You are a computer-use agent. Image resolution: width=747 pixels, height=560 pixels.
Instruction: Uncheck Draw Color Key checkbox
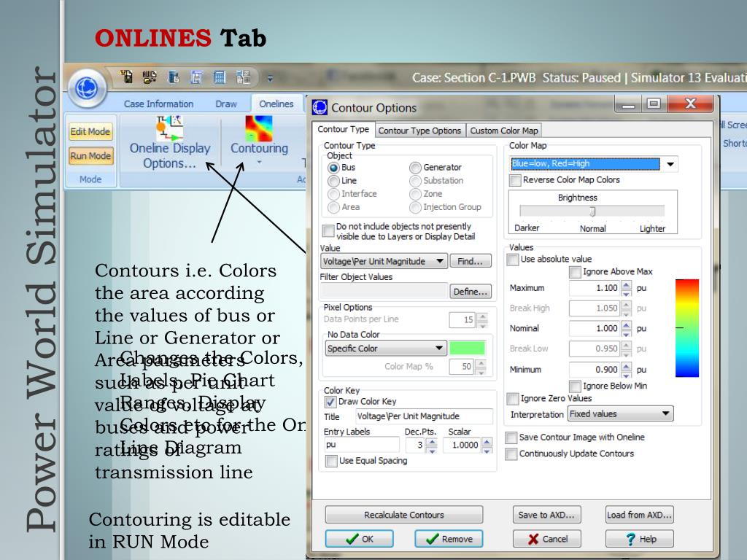coord(330,402)
